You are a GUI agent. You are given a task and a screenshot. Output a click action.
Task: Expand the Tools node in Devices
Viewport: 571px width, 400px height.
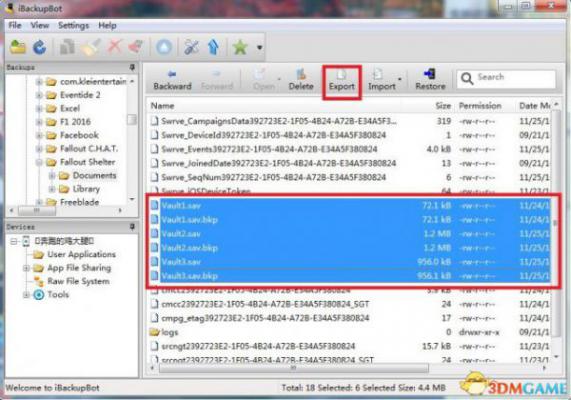click(x=26, y=295)
